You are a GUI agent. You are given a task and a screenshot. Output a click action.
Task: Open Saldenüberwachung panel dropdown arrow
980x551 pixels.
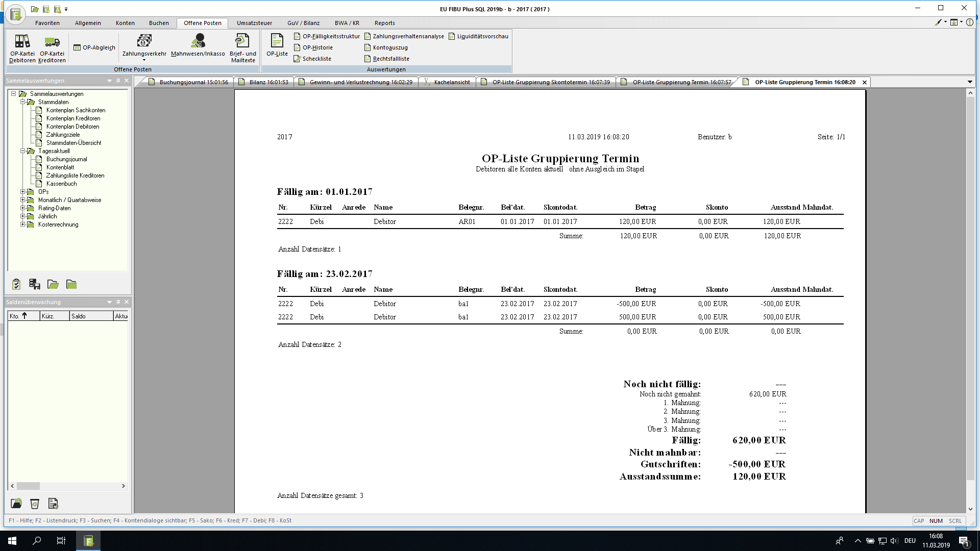coord(109,302)
